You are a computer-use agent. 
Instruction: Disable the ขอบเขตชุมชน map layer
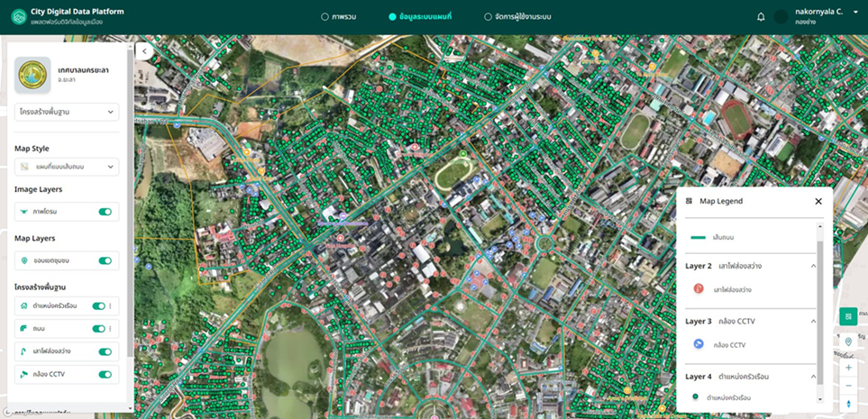tap(105, 260)
